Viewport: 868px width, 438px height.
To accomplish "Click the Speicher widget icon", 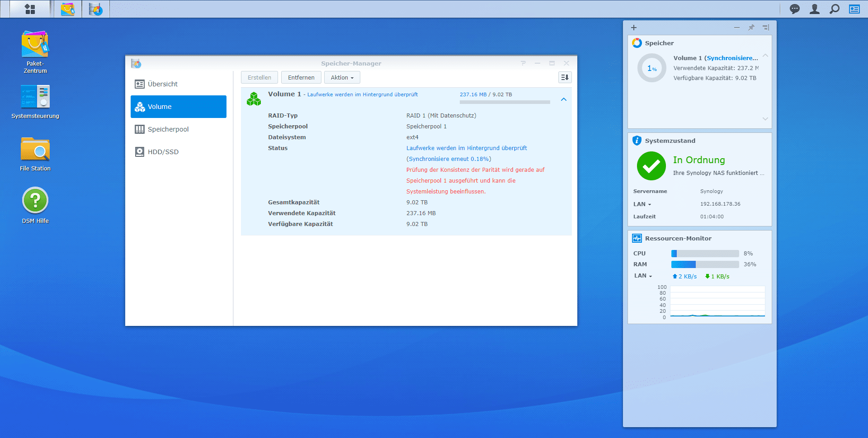I will click(637, 43).
